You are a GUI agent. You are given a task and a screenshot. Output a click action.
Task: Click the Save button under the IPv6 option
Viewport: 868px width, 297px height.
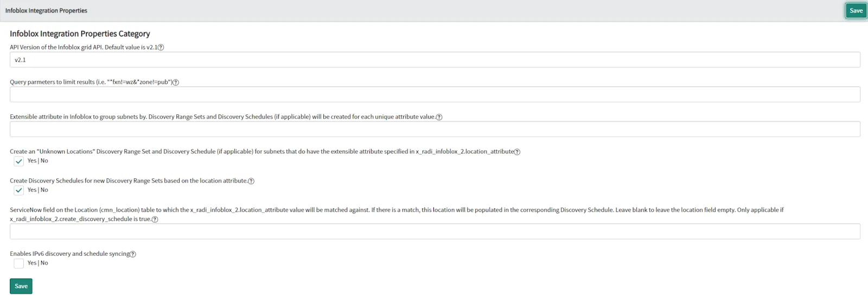(21, 286)
